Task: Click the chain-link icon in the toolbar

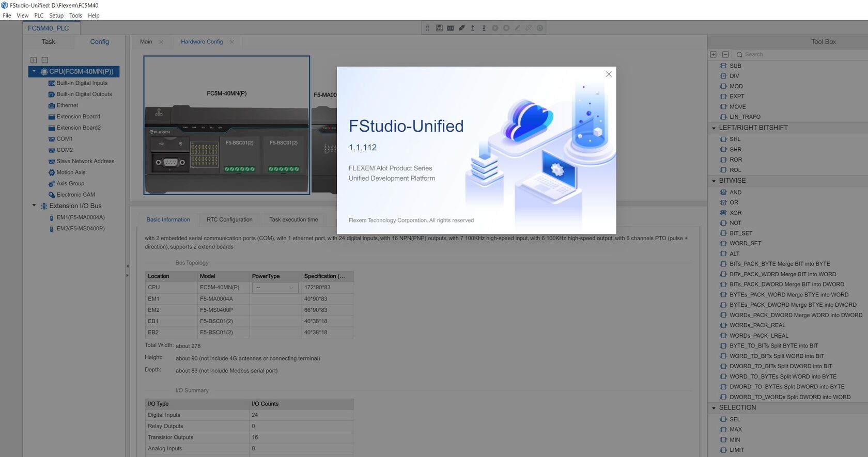Action: (529, 28)
